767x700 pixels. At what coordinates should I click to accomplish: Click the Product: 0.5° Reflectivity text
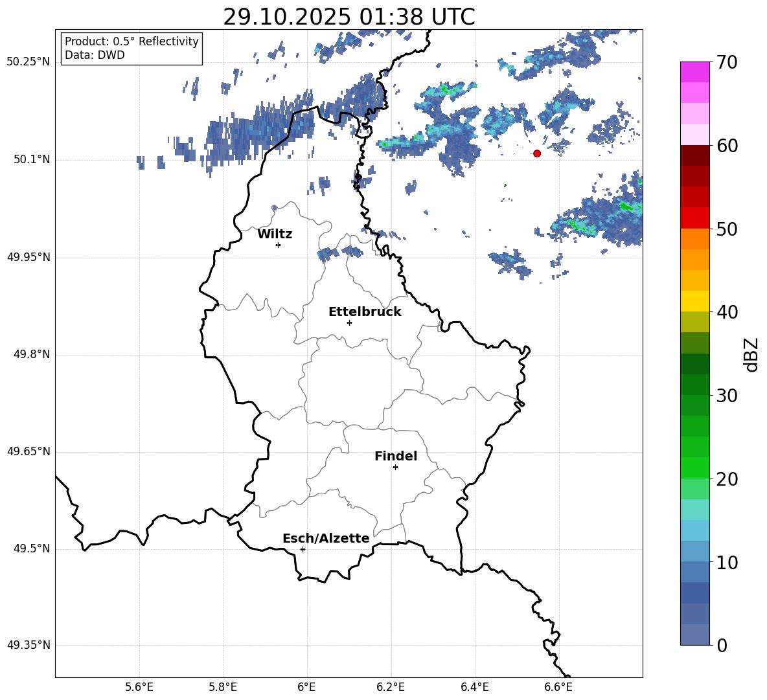coord(132,41)
